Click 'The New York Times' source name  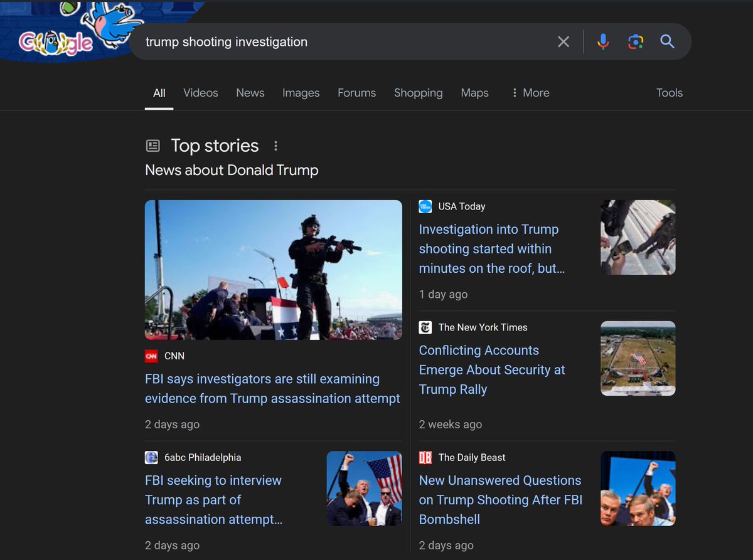click(483, 327)
